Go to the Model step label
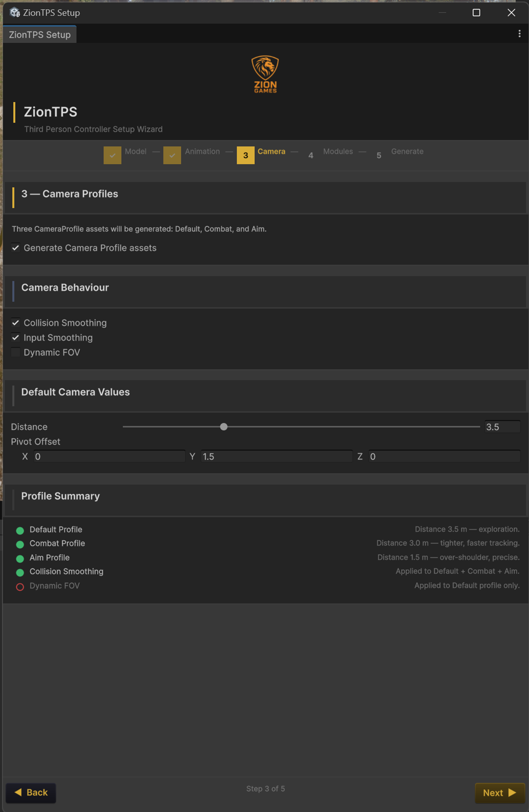 tap(135, 151)
